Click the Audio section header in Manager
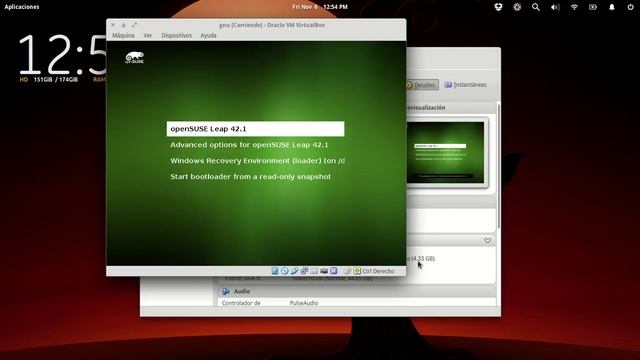640x360 pixels. coord(357,291)
